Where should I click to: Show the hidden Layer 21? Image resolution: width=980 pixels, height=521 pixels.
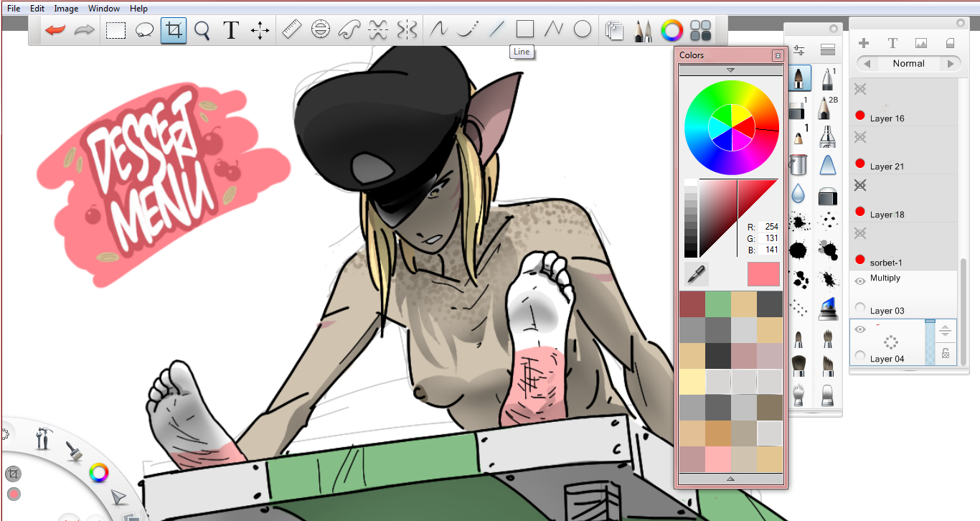tap(860, 137)
